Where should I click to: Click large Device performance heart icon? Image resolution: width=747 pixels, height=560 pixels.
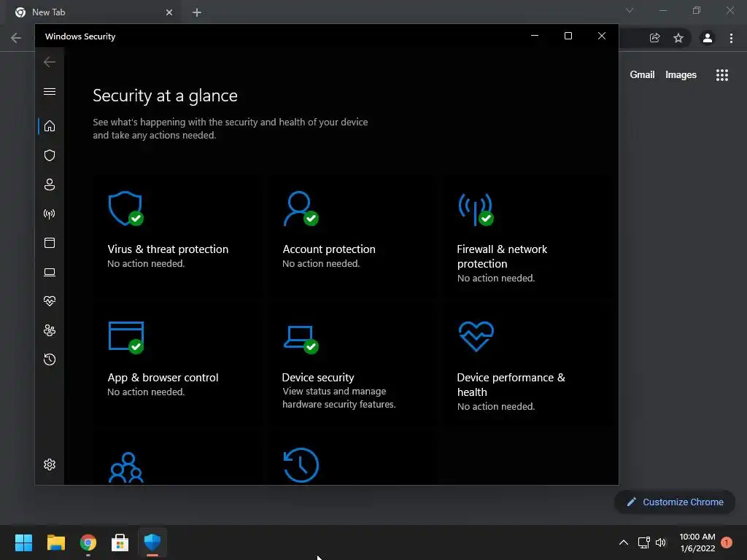click(x=476, y=336)
